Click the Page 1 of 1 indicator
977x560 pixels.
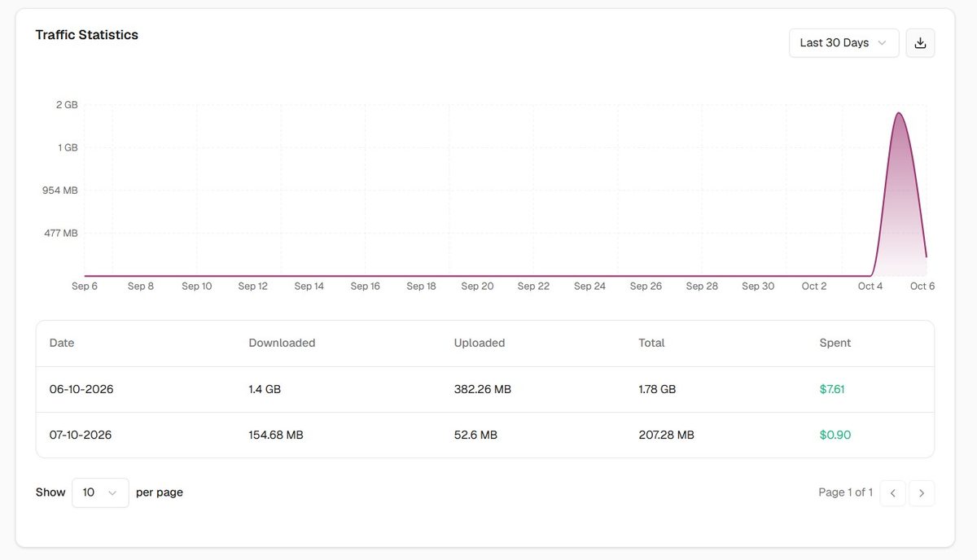[x=845, y=492]
